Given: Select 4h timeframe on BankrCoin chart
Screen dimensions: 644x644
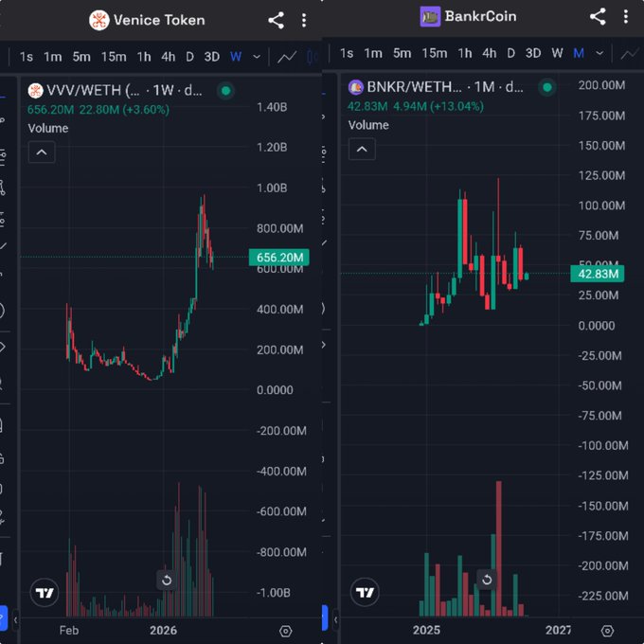Looking at the screenshot, I should point(490,53).
